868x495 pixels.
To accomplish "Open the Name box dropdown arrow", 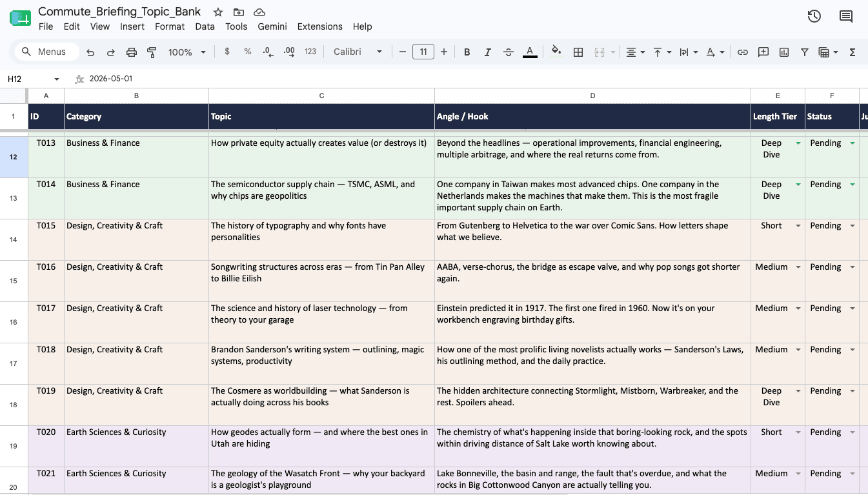I will [x=57, y=79].
